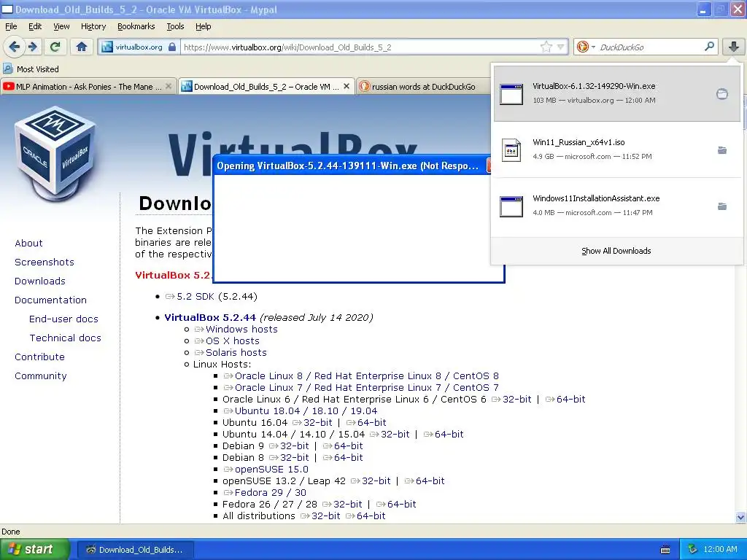Open the History menu
The width and height of the screenshot is (747, 560).
pos(93,26)
